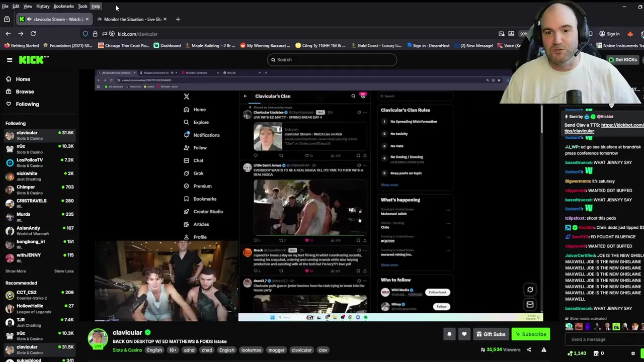Click the 18+ stream tag
Viewport: 644px width, 362px height.
(x=173, y=350)
